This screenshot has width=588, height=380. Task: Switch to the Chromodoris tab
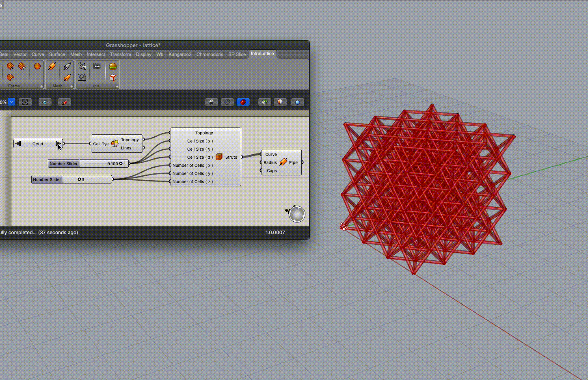pyautogui.click(x=210, y=54)
